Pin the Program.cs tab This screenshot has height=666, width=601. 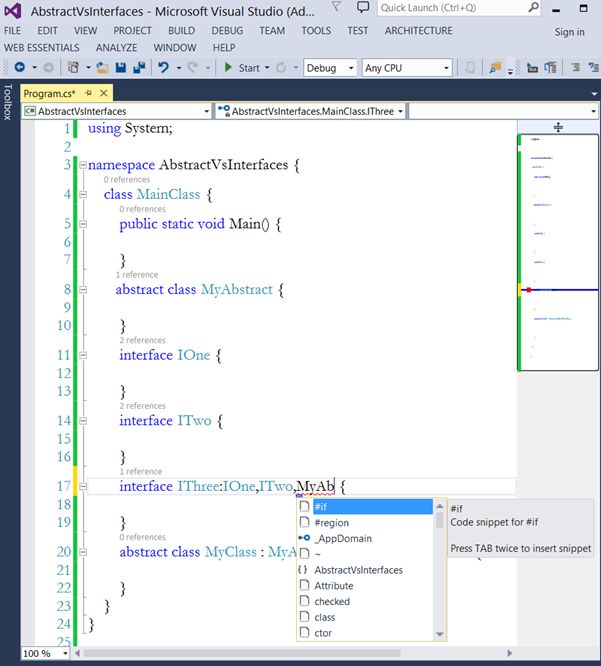88,93
